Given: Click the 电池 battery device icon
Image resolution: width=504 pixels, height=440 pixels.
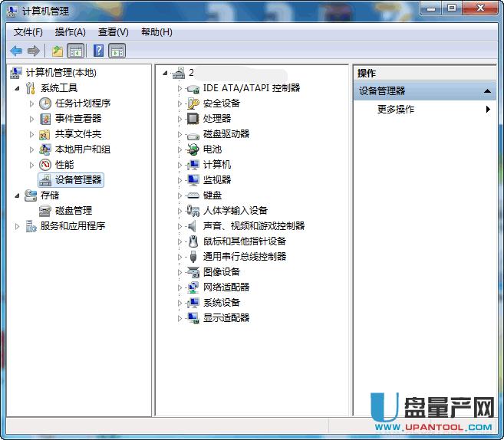Looking at the screenshot, I should coord(193,149).
